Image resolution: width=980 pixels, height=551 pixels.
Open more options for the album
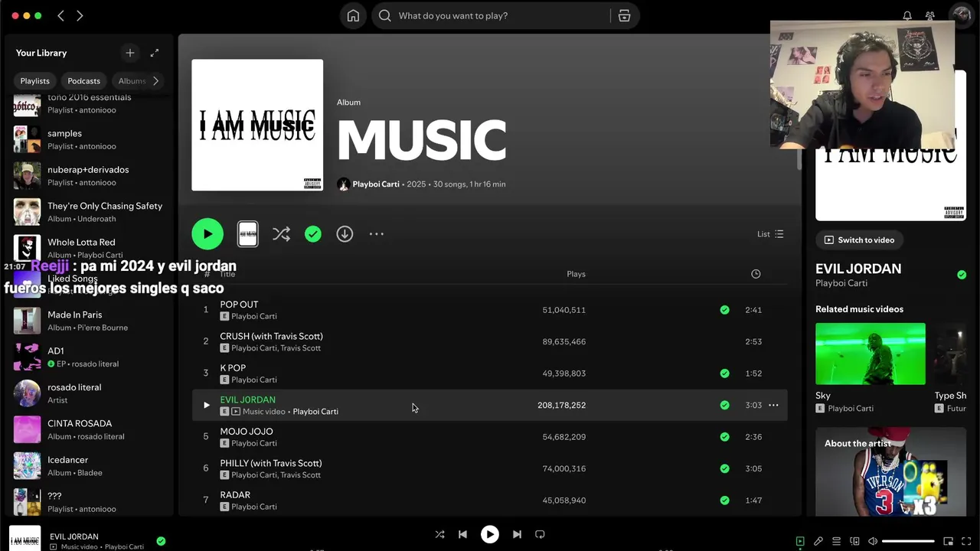point(377,234)
